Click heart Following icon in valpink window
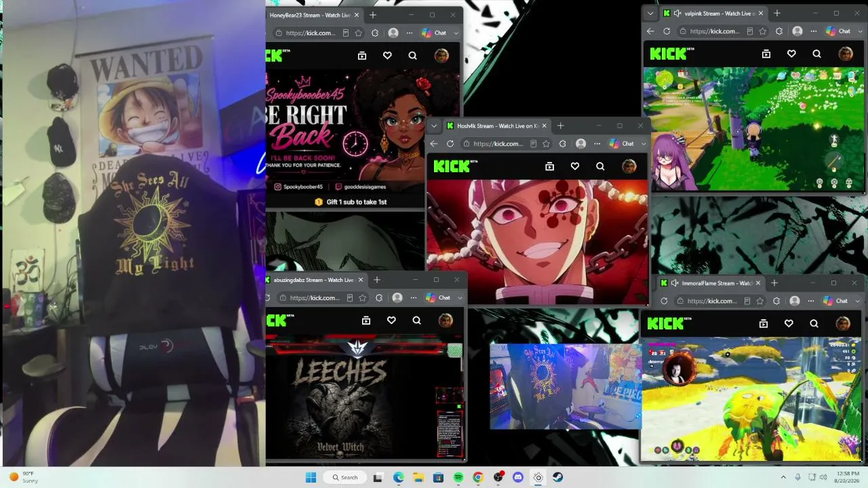 click(791, 54)
